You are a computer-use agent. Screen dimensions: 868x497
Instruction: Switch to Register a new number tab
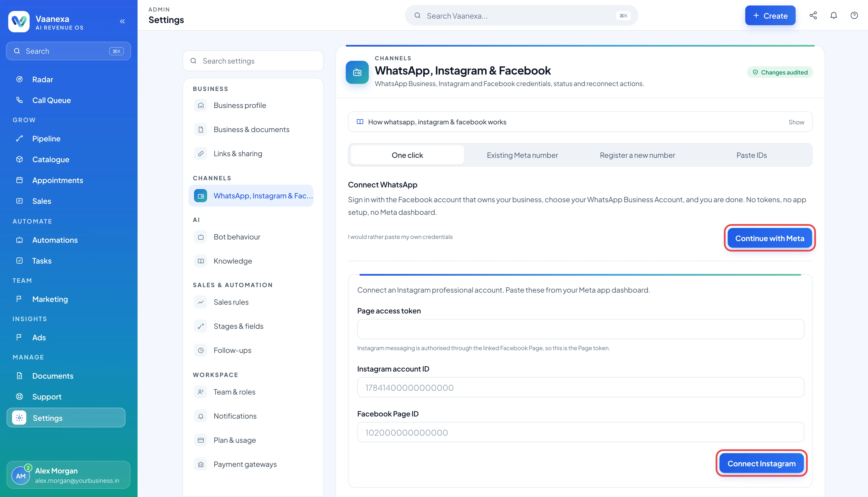click(x=637, y=155)
